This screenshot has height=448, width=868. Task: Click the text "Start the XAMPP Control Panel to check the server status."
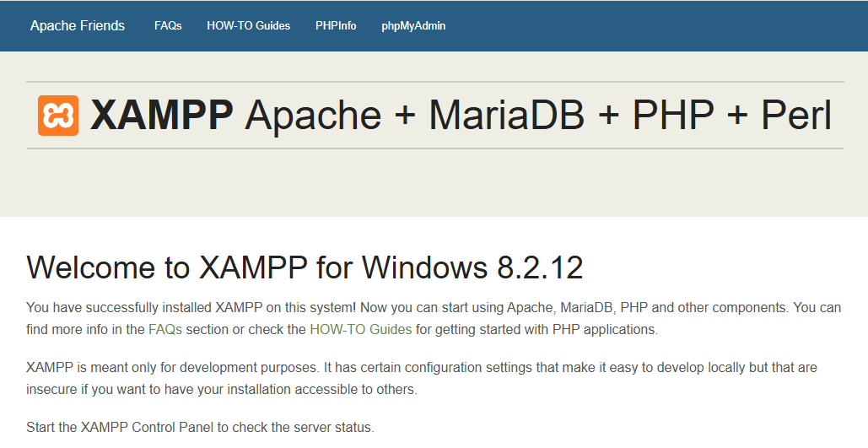201,428
